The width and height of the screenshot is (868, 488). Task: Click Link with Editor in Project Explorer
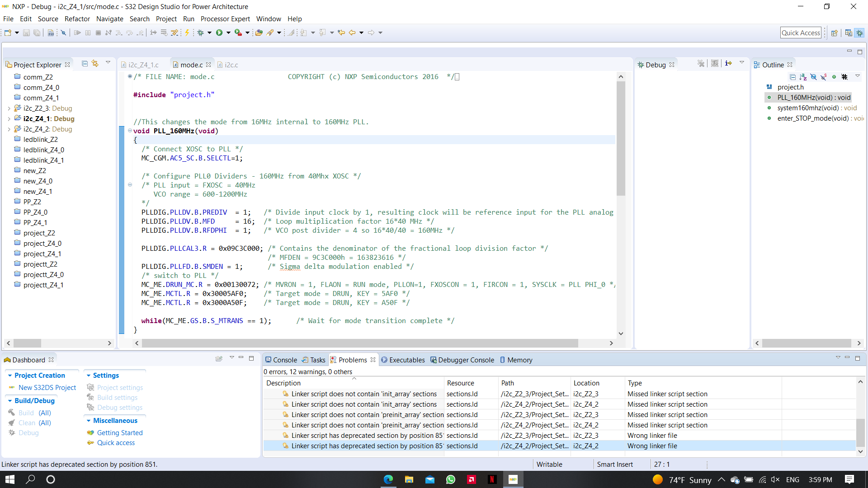point(95,64)
